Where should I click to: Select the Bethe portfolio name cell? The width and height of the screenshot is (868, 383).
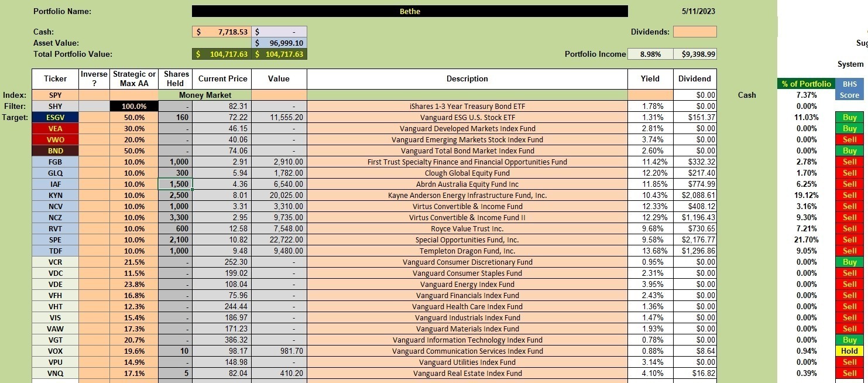coord(410,11)
